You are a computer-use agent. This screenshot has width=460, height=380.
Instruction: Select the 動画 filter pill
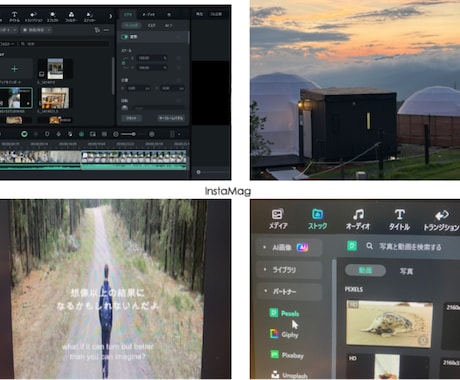point(365,270)
